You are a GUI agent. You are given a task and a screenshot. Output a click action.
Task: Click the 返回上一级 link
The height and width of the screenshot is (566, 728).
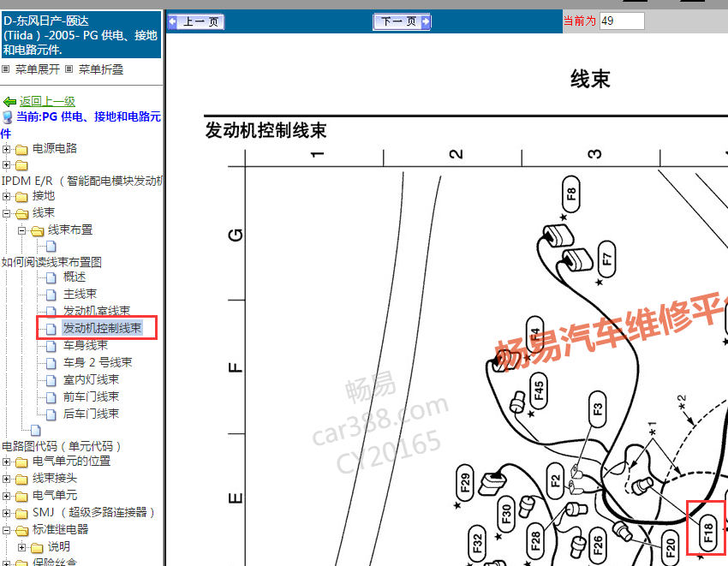click(x=47, y=101)
